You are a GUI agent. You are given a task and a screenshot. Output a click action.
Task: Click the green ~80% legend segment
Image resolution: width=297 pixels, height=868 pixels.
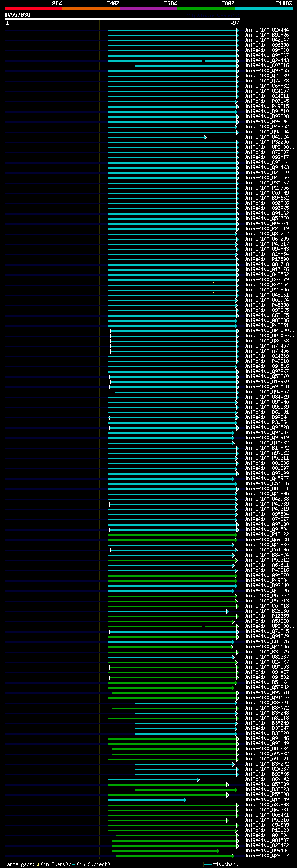(x=206, y=8)
